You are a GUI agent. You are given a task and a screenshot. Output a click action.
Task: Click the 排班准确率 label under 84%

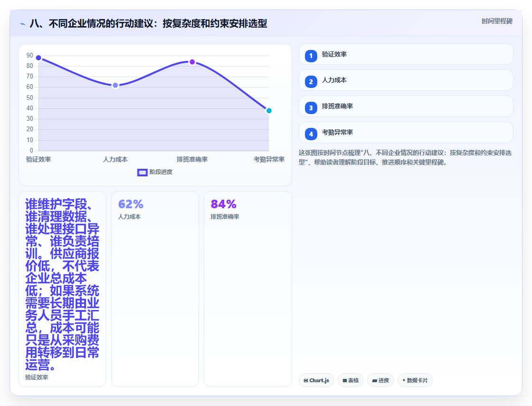tap(225, 217)
